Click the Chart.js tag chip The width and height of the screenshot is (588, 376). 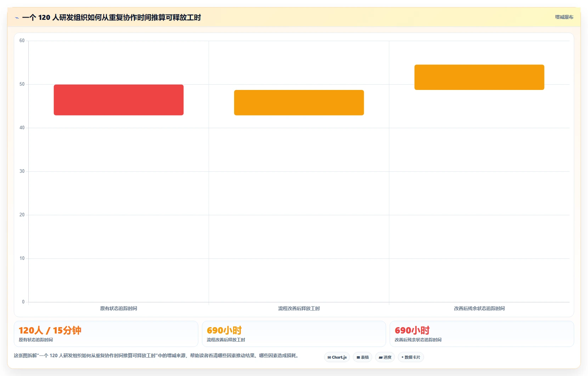click(x=337, y=357)
